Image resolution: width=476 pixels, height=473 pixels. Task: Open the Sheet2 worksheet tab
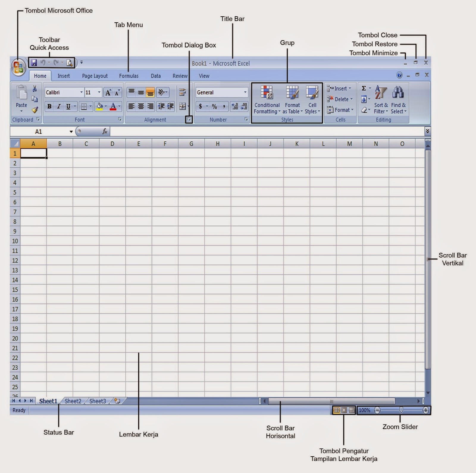(73, 401)
